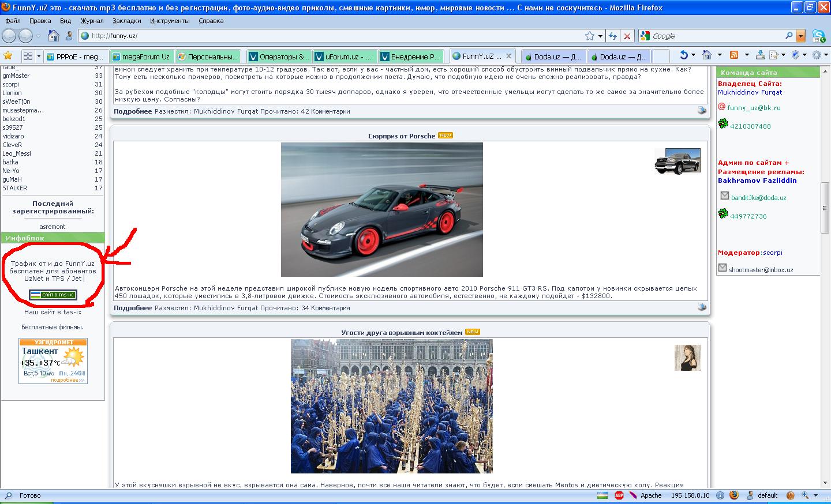Open the Инструменты menu
The height and width of the screenshot is (504, 831).
pyautogui.click(x=170, y=21)
